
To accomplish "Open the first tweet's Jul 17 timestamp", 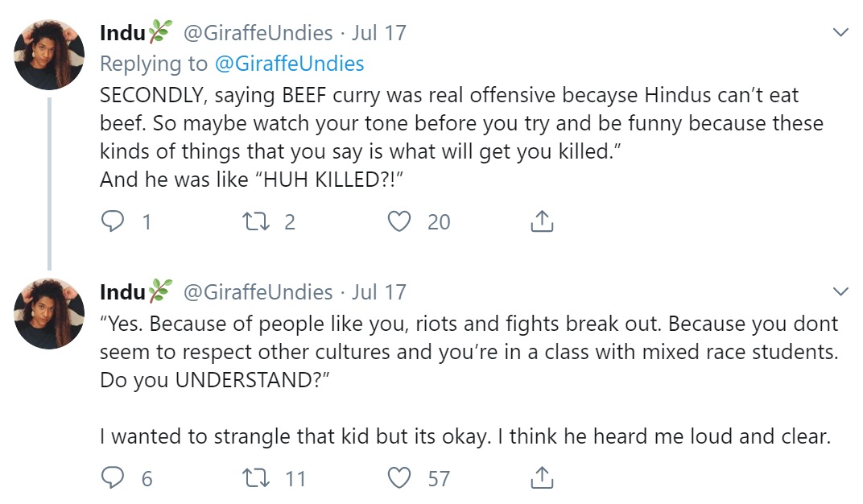I will tap(379, 33).
